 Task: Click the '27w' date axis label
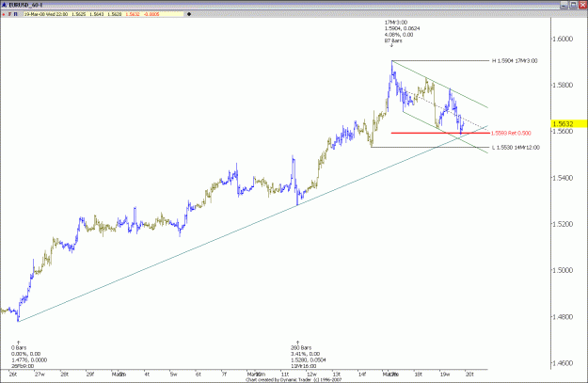point(40,374)
